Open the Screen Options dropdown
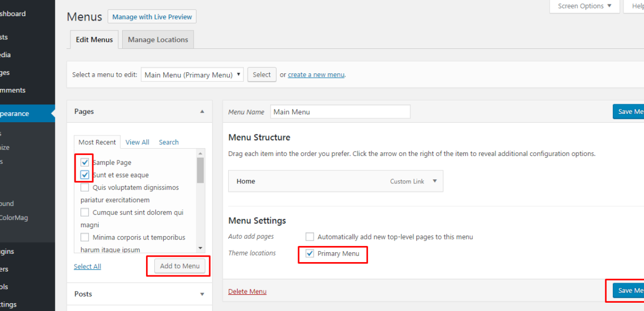 coord(585,6)
